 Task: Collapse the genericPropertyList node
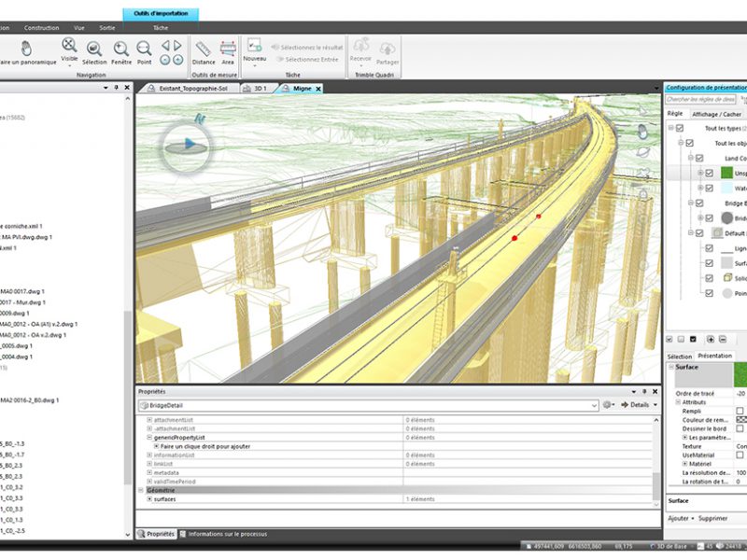[149, 438]
